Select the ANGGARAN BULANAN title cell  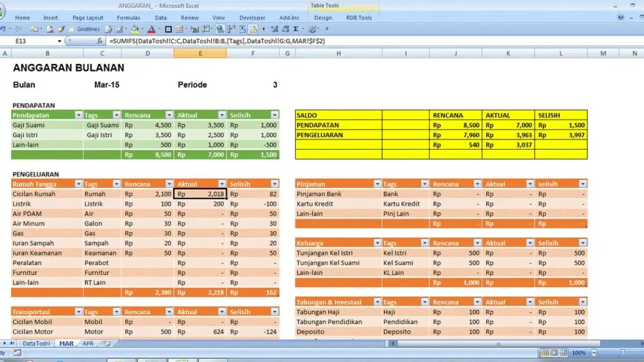point(68,68)
